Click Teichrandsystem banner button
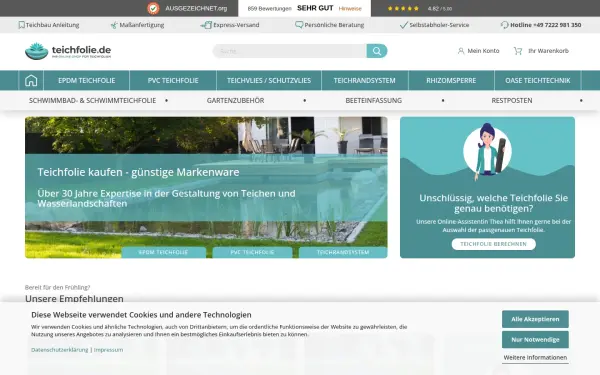 [343, 252]
